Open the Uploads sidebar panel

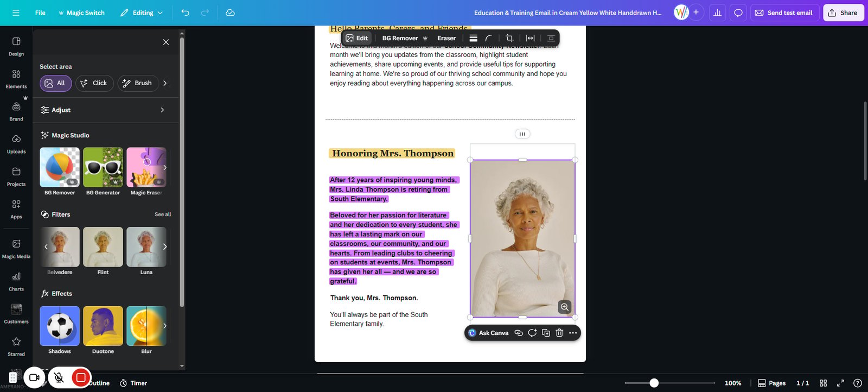tap(16, 144)
